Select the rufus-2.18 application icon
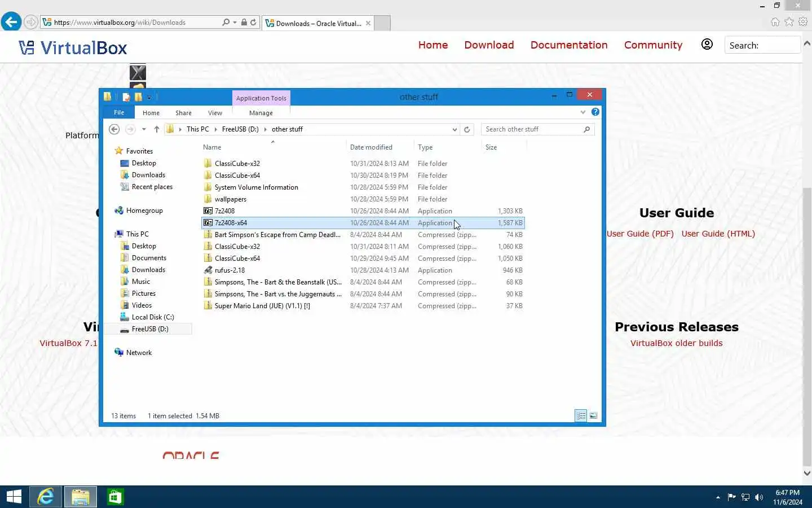This screenshot has width=812, height=508. 208,270
